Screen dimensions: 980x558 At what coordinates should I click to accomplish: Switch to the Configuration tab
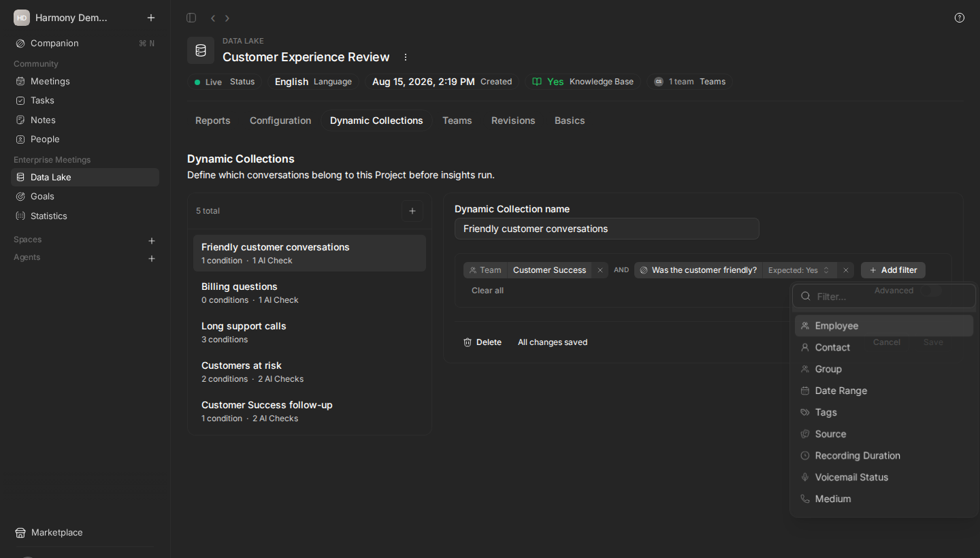click(x=280, y=120)
